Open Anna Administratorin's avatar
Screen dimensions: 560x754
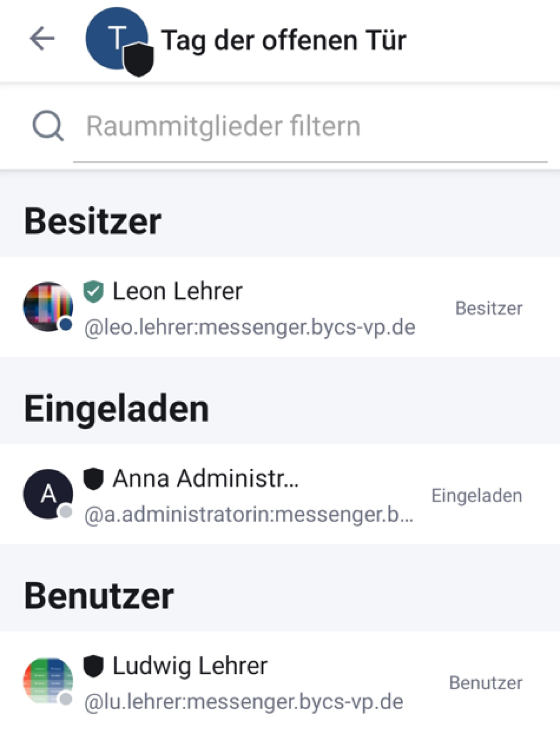(48, 494)
